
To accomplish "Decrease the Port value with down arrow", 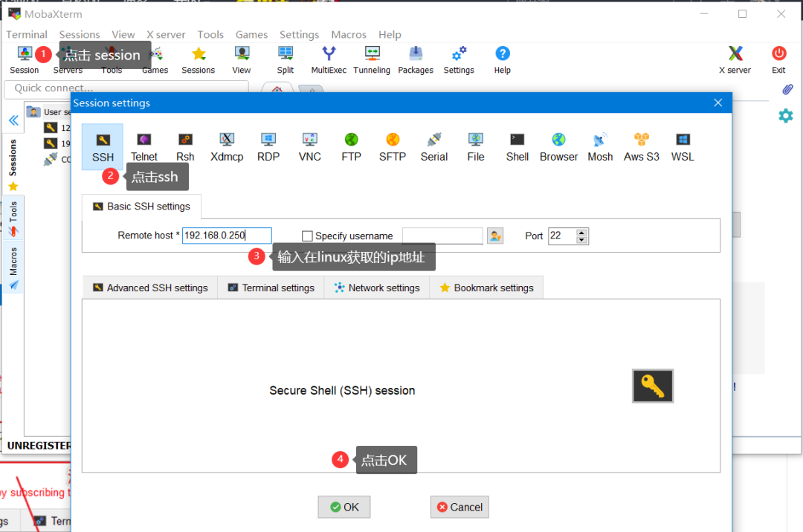I will tap(581, 239).
